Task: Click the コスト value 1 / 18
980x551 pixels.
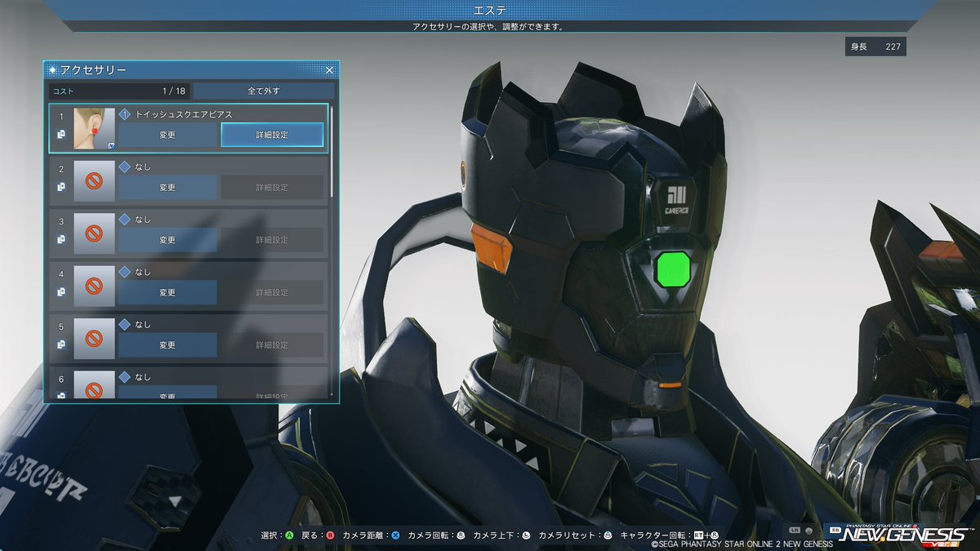Action: click(174, 91)
